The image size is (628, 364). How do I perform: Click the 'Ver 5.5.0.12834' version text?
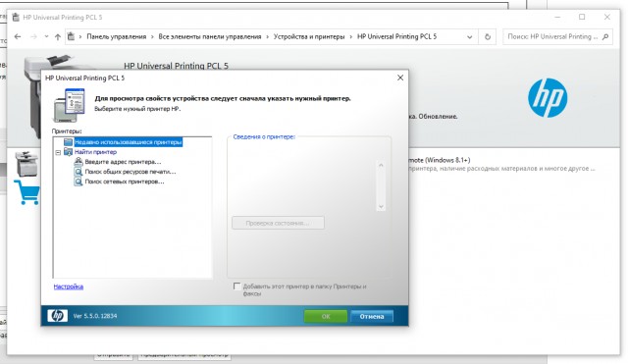(x=95, y=316)
